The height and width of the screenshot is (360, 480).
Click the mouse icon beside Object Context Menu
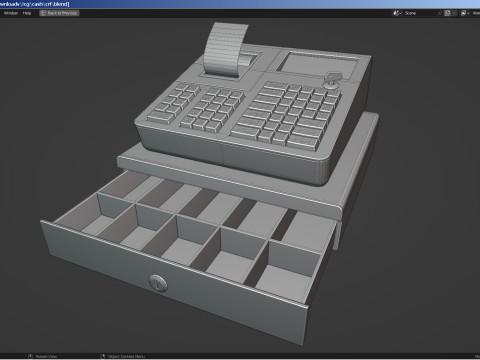click(x=103, y=357)
